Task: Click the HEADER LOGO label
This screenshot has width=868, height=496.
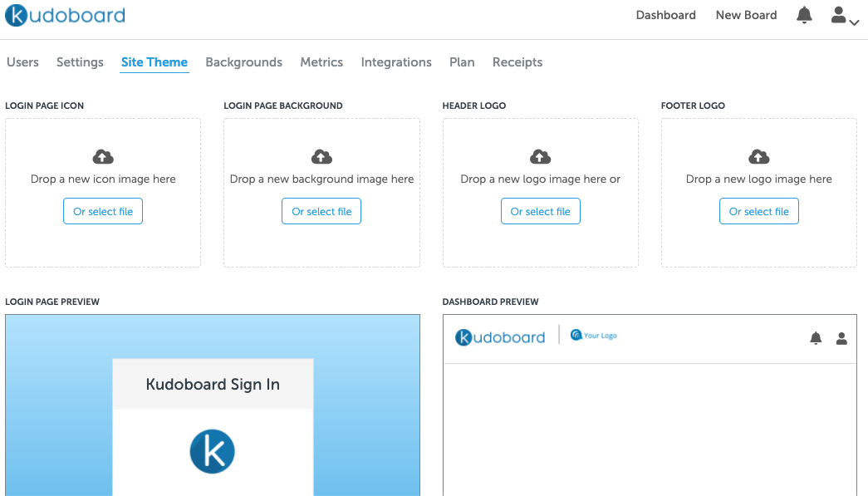Action: pos(473,106)
